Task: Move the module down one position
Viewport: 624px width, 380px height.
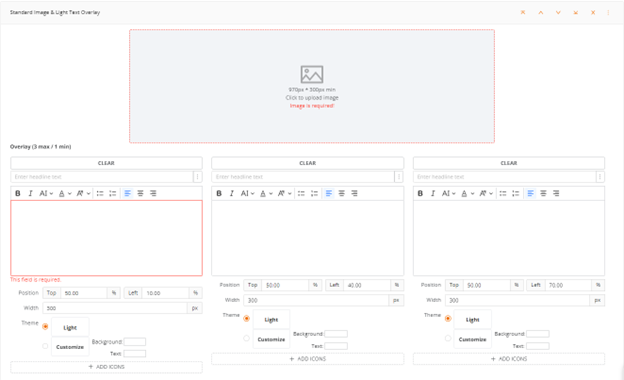Action: pos(558,12)
